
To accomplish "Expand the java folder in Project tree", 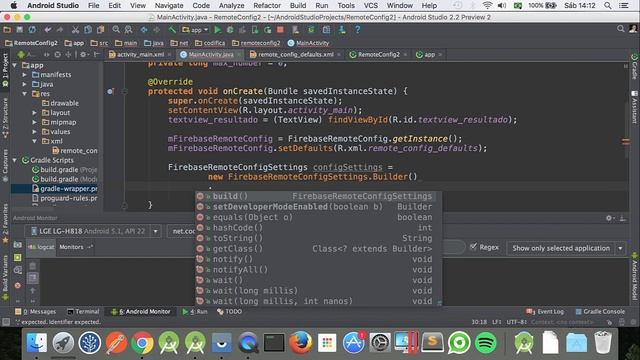I will coord(25,84).
